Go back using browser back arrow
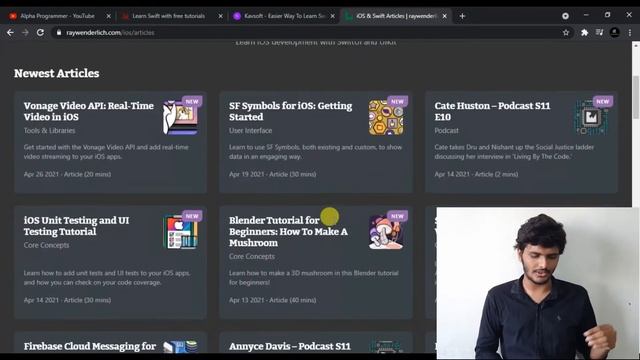Viewport: 640px width, 360px height. point(10,32)
